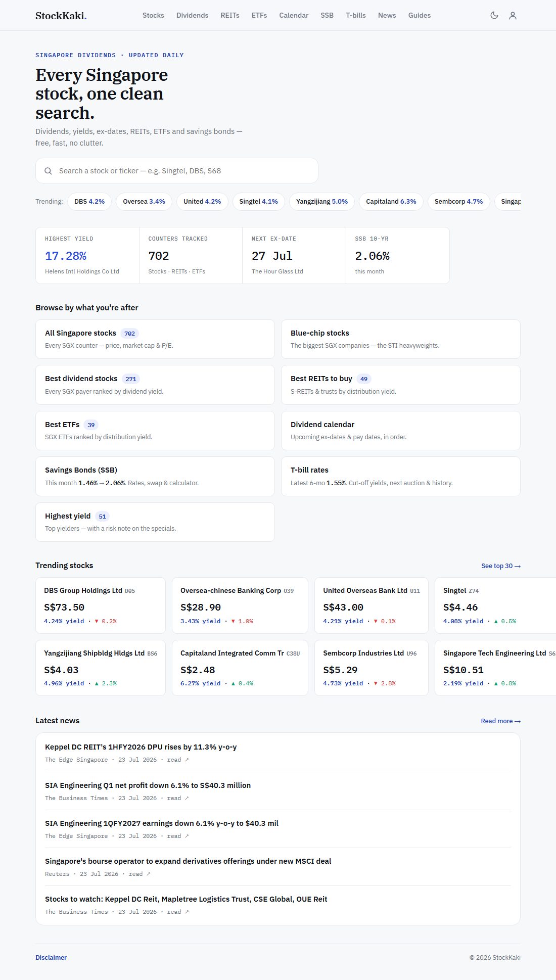Focus the stock or ticker search field
Screen dimensions: 556x980
(177, 171)
